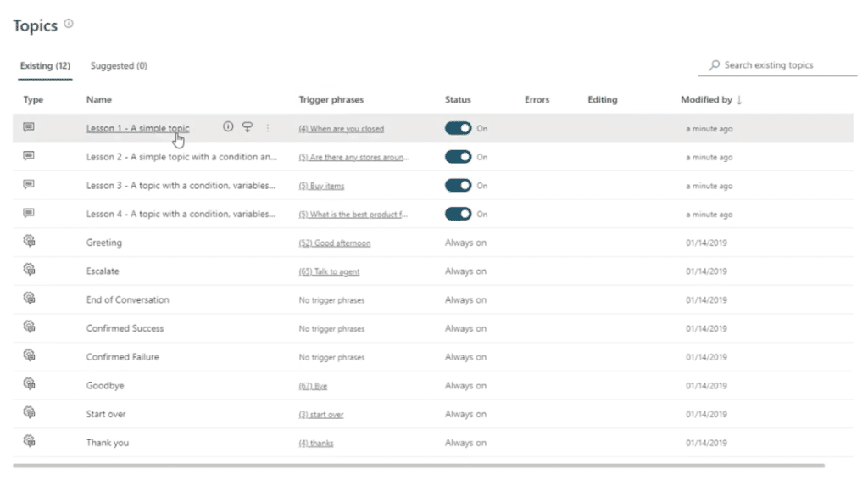Open trigger phrases '(52) Good afternoon'
This screenshot has width=868, height=486.
click(335, 243)
